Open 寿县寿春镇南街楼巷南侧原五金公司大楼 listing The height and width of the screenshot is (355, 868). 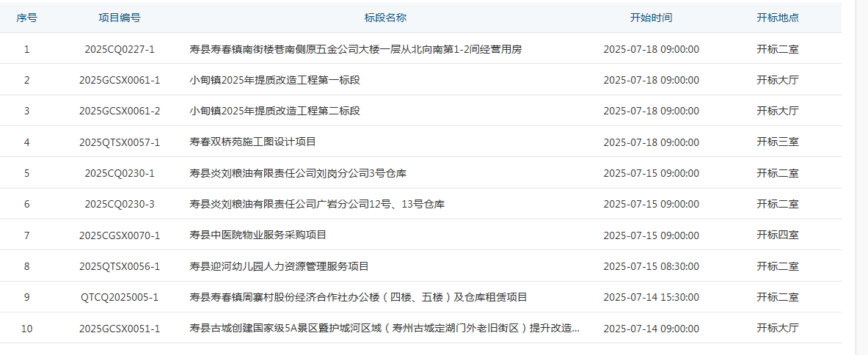355,49
